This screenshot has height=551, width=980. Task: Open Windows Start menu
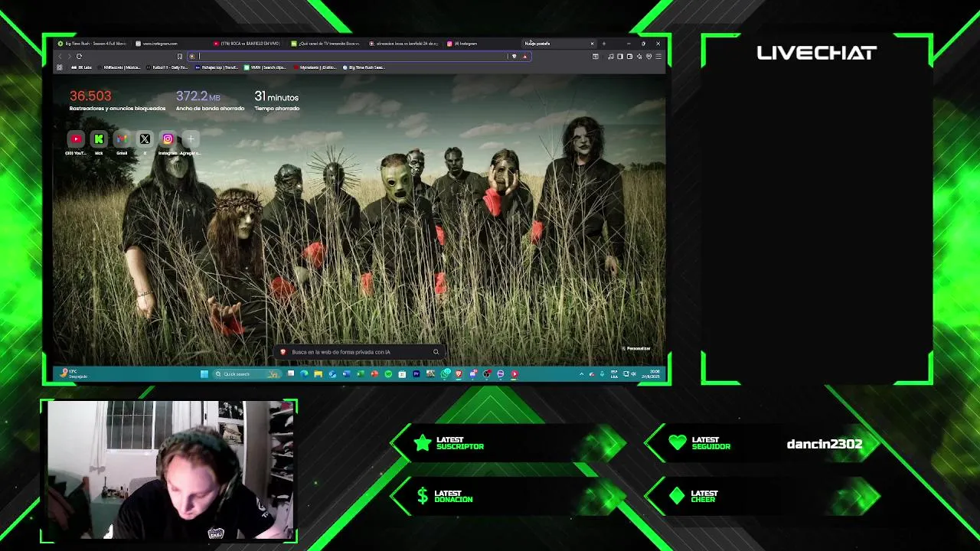(204, 374)
